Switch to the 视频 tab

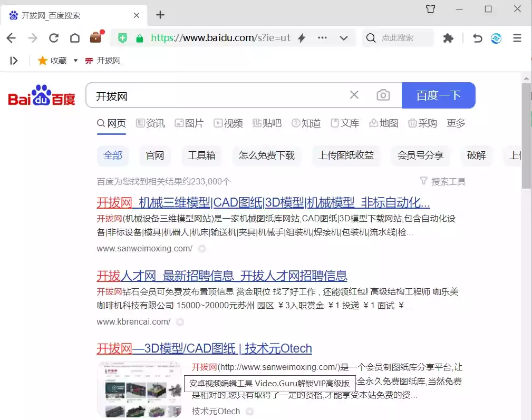coord(228,123)
